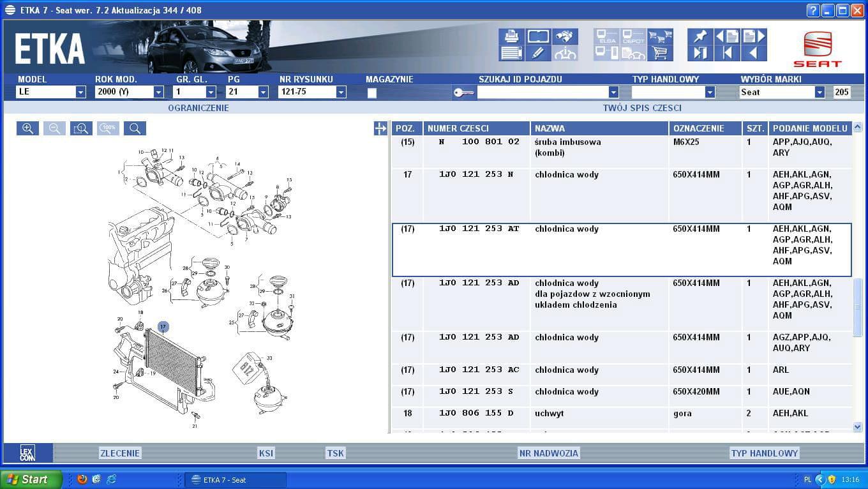Expand the GR. GL. dropdown

211,92
